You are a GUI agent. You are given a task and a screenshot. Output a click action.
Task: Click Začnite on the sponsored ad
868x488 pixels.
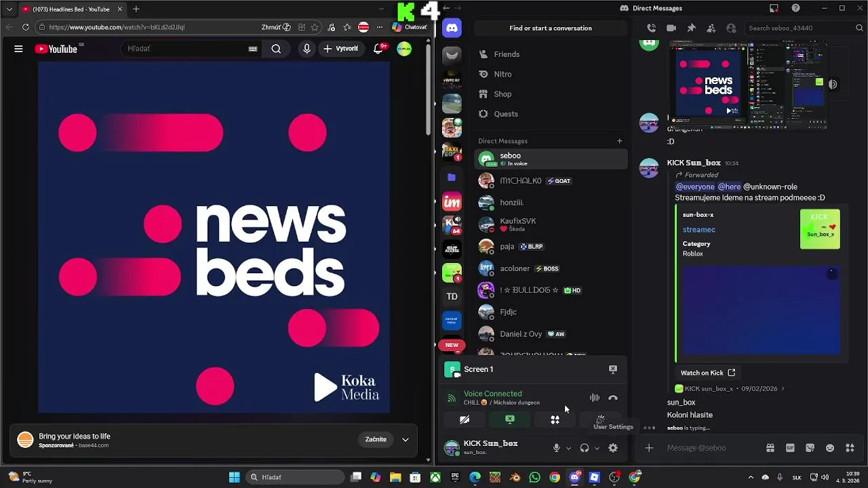[x=376, y=439]
